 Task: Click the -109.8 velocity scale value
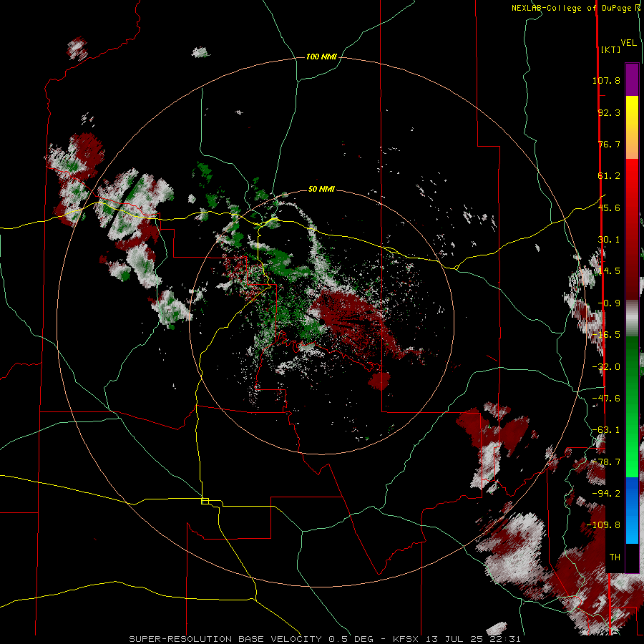click(x=604, y=525)
